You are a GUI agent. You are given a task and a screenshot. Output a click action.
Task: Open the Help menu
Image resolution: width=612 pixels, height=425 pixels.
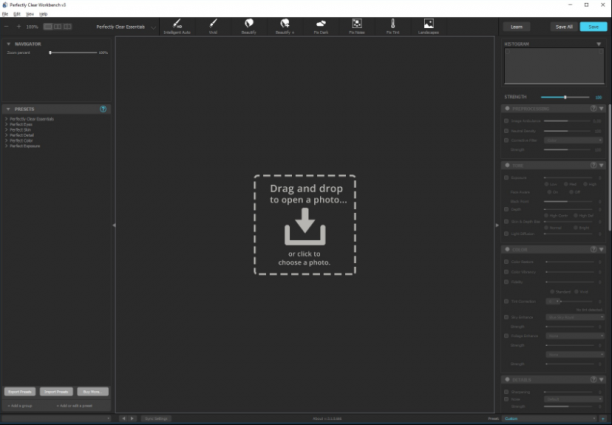(x=43, y=14)
